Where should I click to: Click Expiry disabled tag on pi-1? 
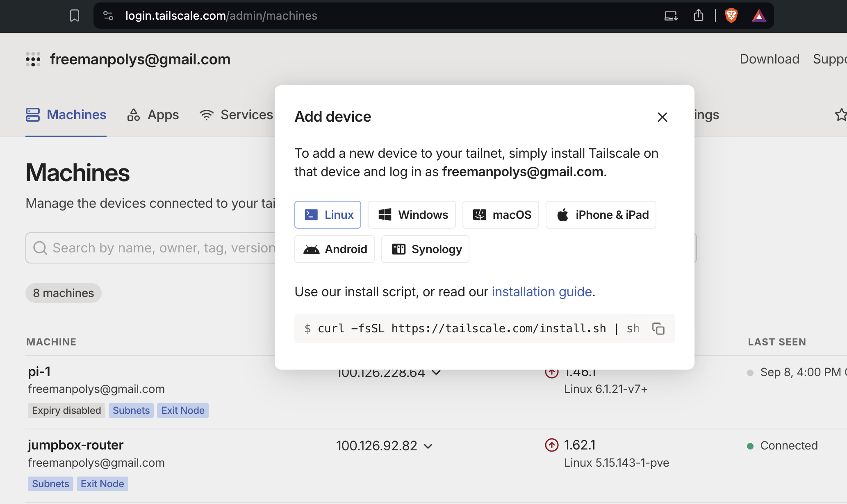66,411
